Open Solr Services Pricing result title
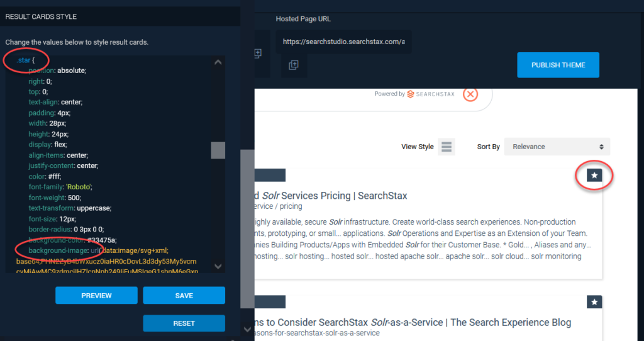The image size is (644, 341). coord(331,196)
